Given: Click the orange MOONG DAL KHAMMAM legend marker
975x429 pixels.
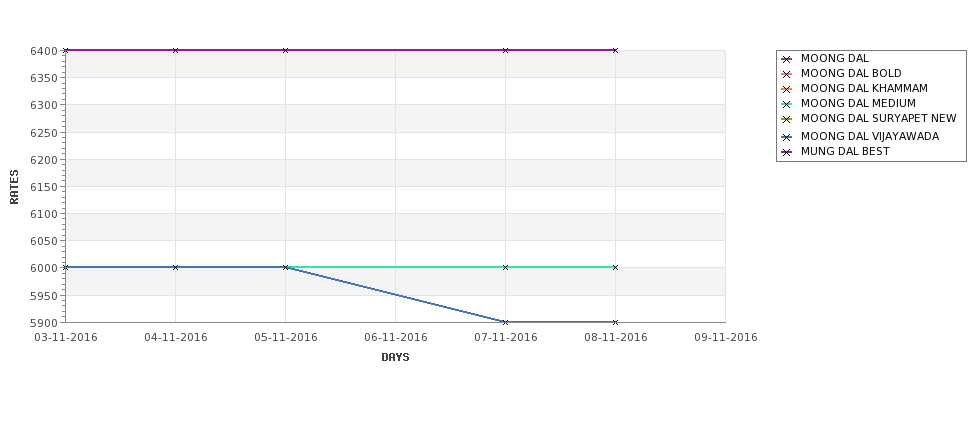Looking at the screenshot, I should 787,89.
